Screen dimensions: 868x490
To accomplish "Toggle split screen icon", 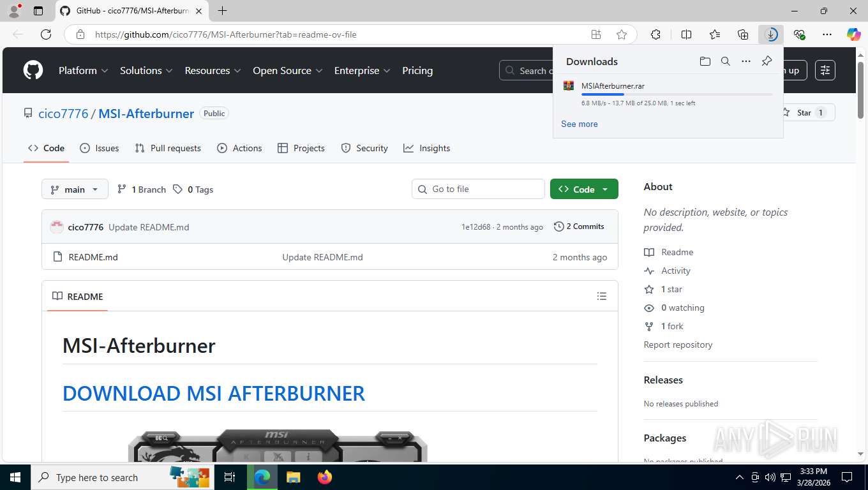I will (686, 34).
